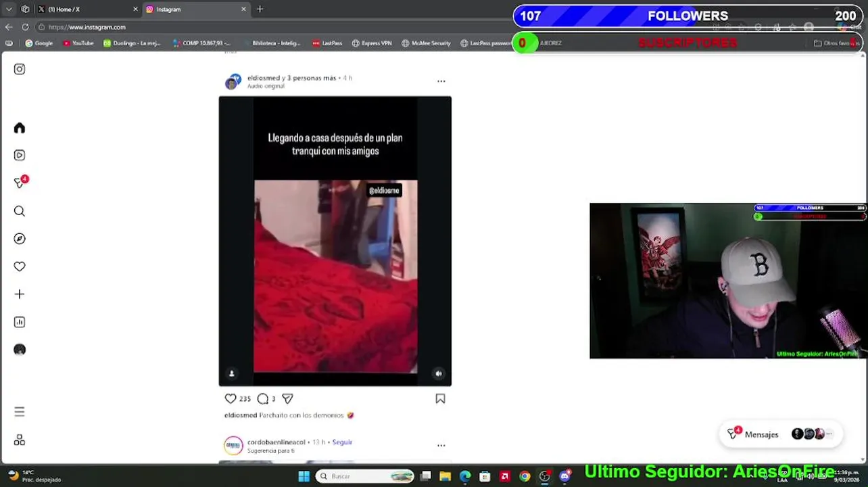Switch to the 'Home / X' browser tab
Viewport: 868px width, 487px height.
(x=87, y=9)
